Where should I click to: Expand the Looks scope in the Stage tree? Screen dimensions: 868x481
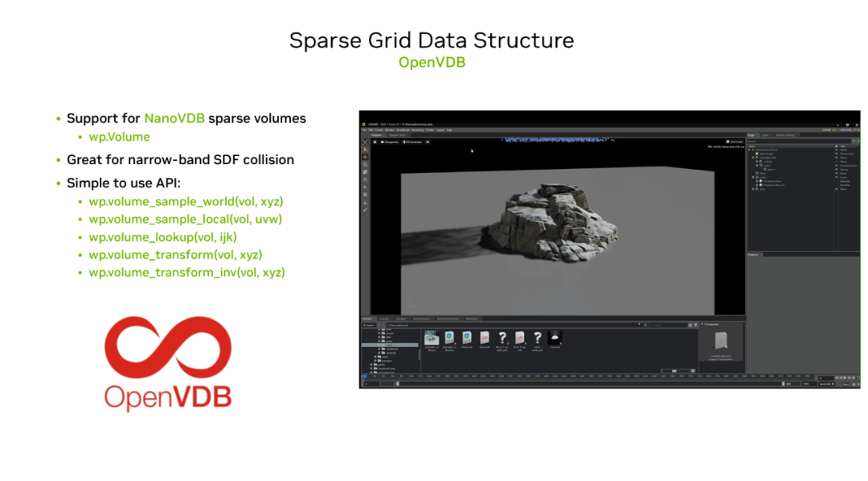753,177
